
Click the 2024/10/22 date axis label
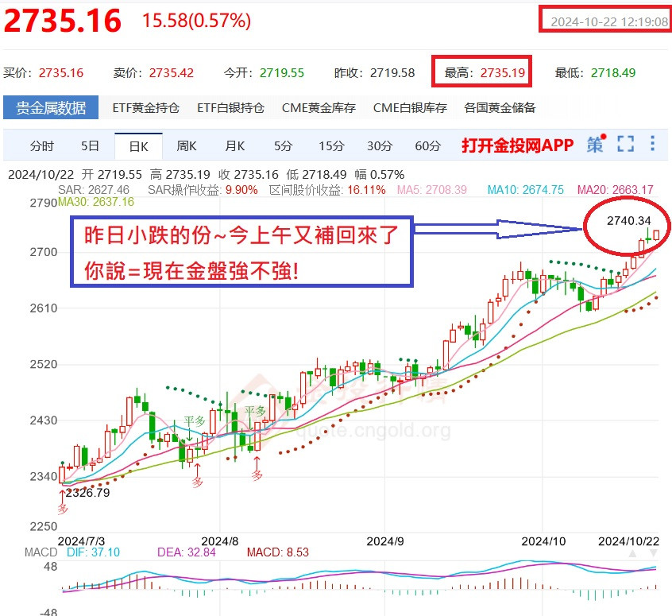pos(629,541)
